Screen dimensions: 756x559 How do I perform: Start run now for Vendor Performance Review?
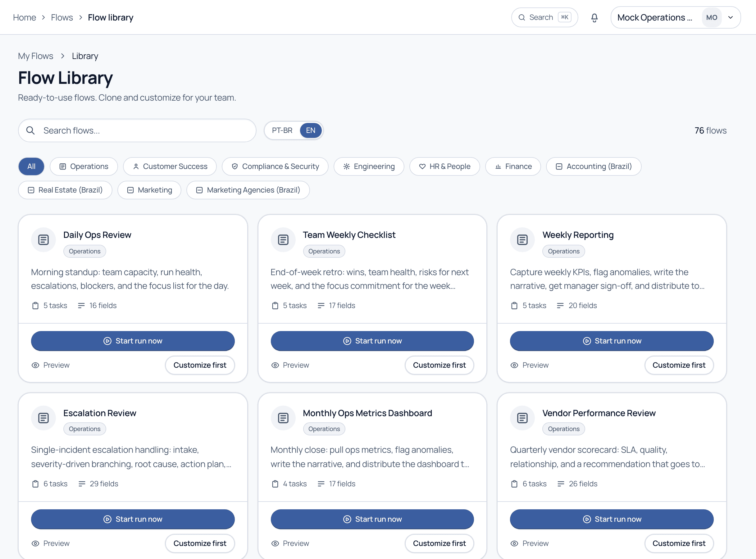click(612, 519)
